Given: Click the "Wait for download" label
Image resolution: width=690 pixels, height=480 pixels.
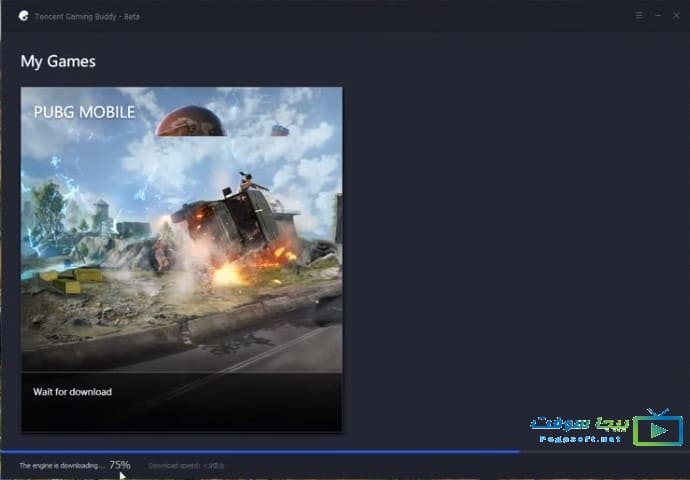Looking at the screenshot, I should [72, 392].
